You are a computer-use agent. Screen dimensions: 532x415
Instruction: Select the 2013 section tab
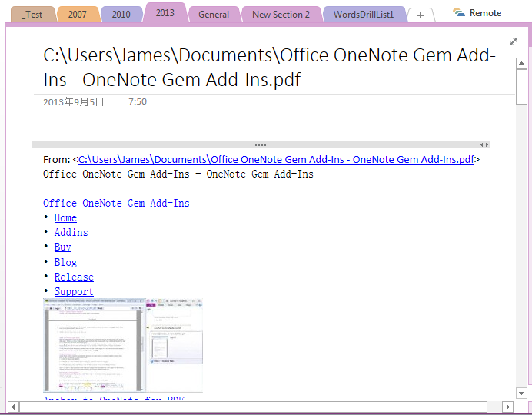(165, 13)
